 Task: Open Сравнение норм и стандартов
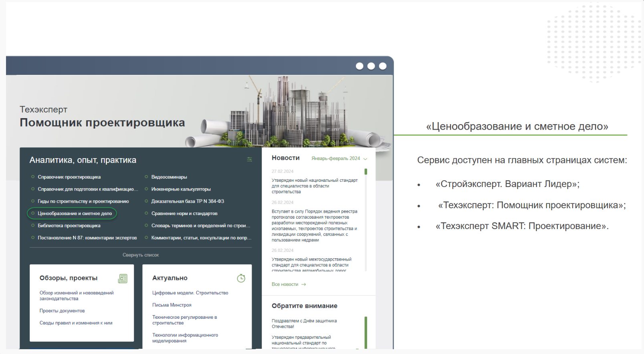click(x=184, y=213)
